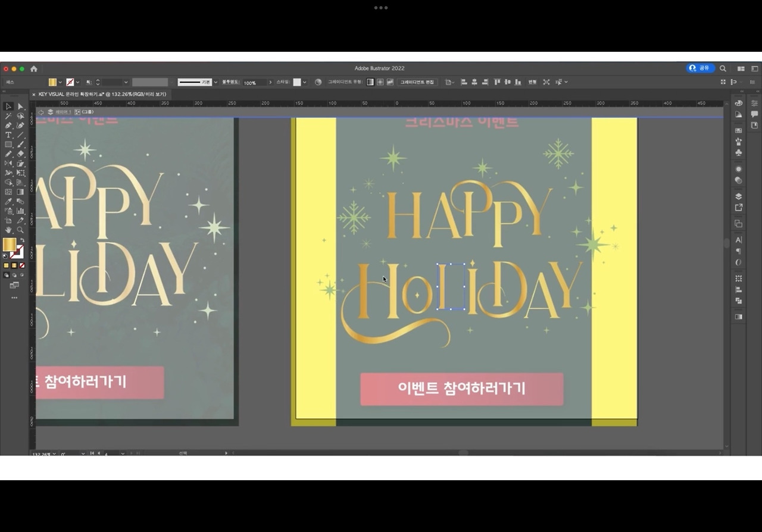
Task: Click the 변형 transform button
Action: click(x=532, y=82)
